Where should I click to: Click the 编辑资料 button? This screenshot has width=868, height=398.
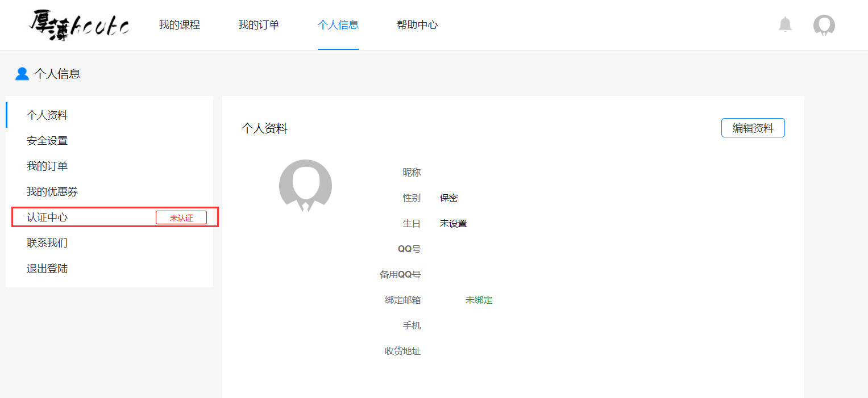point(753,128)
